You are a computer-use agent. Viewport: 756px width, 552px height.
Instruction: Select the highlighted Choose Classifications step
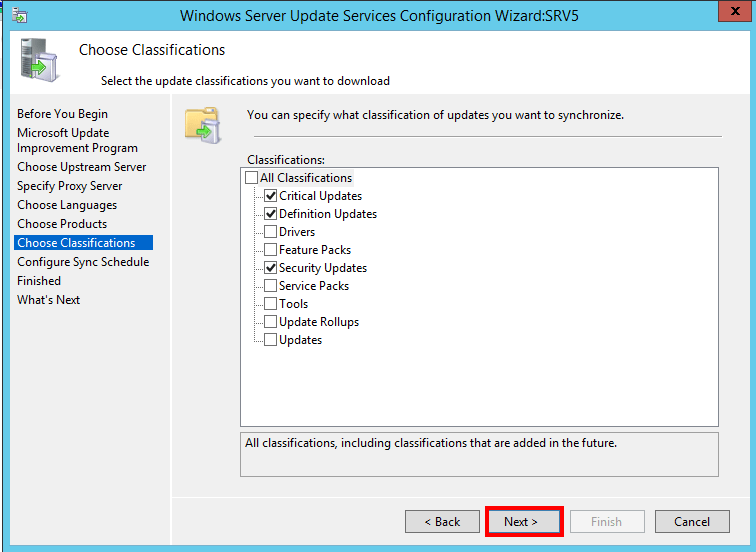(x=83, y=242)
